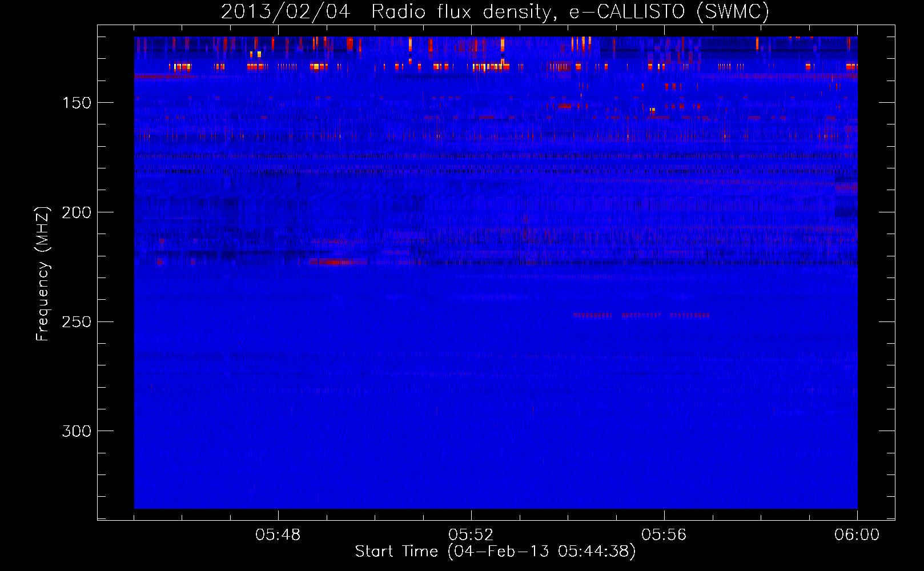
Task: Click the plot title "2013/02/04 Radio flux density, e-CALLISTO (SWMC)"
Action: [495, 11]
